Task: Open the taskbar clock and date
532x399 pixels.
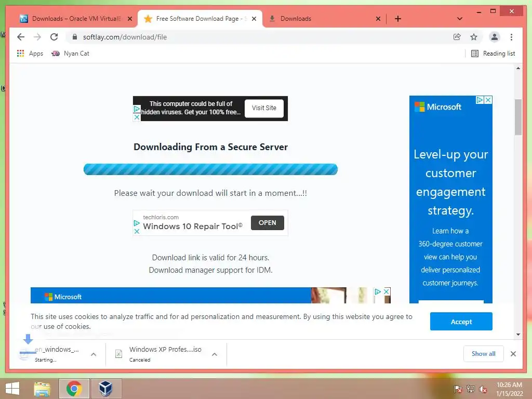Action: 509,389
